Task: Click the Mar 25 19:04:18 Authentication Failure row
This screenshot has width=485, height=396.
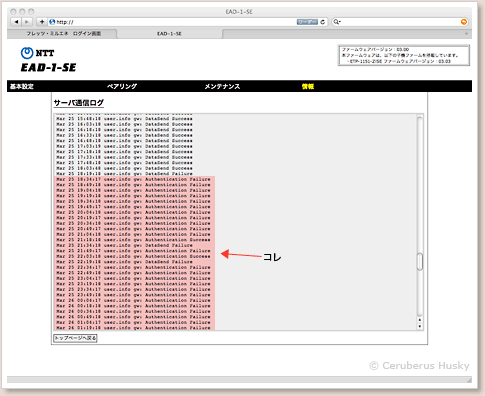Action: pos(133,190)
